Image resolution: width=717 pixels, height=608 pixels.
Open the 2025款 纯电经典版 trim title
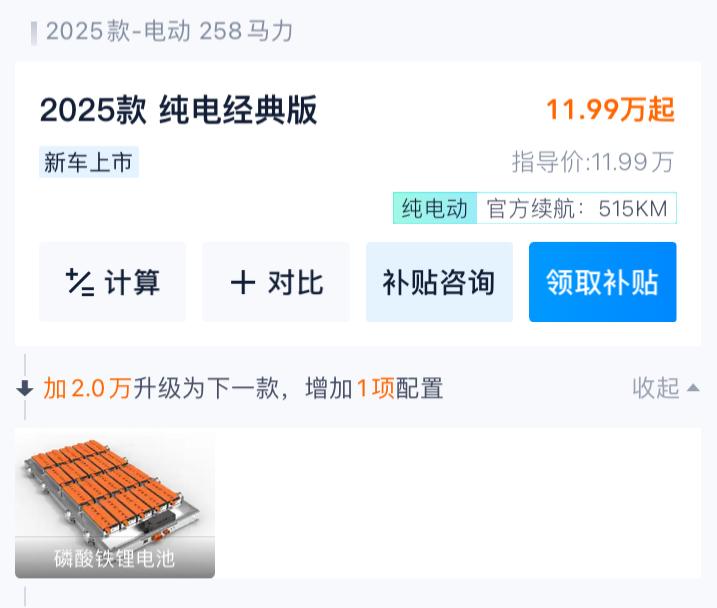click(178, 110)
